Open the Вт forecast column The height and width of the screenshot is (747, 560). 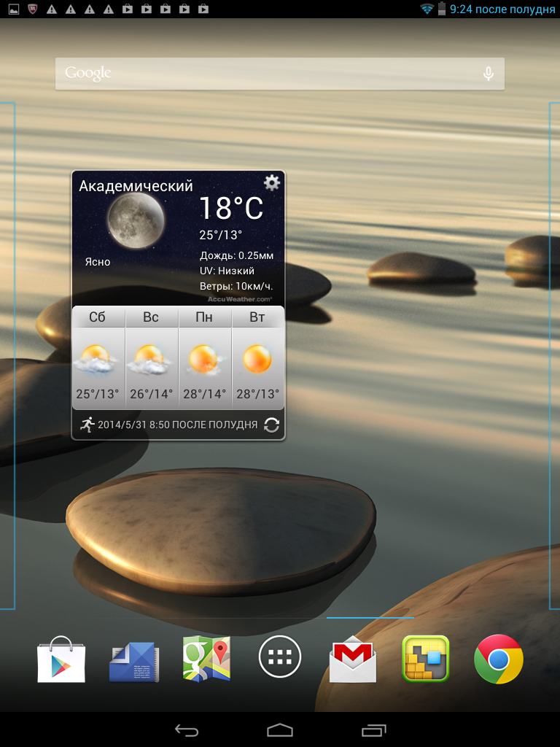[x=258, y=357]
